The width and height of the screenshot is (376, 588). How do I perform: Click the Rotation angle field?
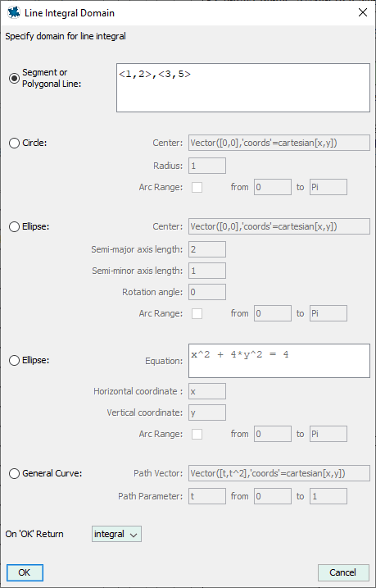[207, 292]
